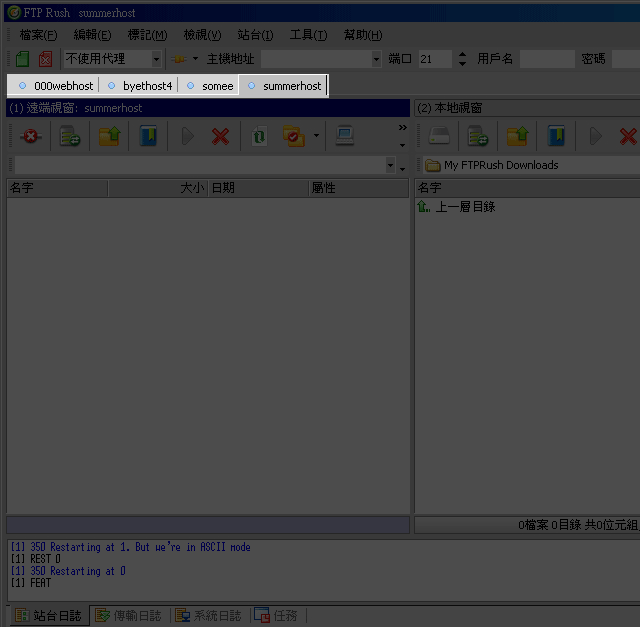
Task: Open the quick connect arrow dropdown
Action: click(196, 59)
